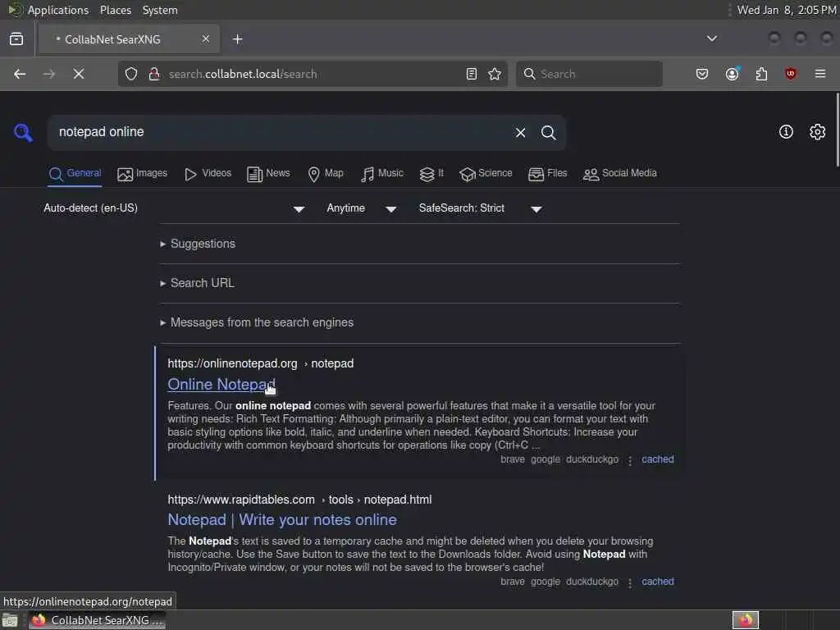Click Firefox workspace switcher thumbnail
This screenshot has width=840, height=630.
[x=746, y=620]
